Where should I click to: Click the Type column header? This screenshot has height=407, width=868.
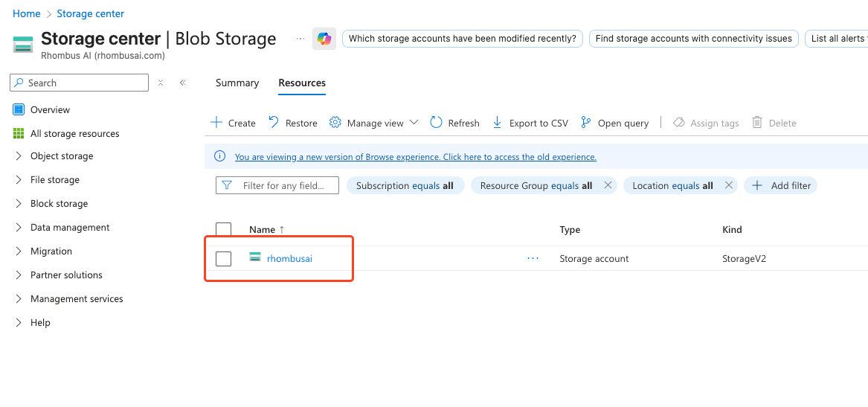click(x=570, y=230)
